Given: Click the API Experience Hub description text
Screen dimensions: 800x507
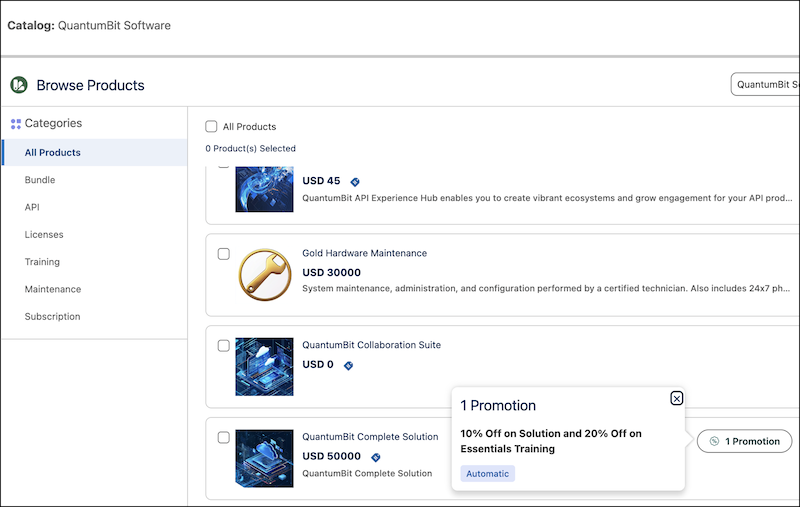Looking at the screenshot, I should [547, 198].
